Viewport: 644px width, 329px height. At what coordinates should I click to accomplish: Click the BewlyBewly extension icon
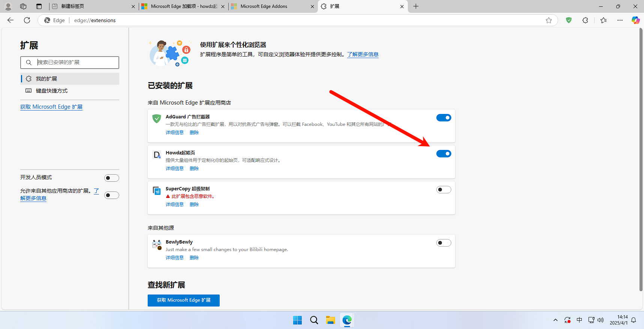pos(157,244)
